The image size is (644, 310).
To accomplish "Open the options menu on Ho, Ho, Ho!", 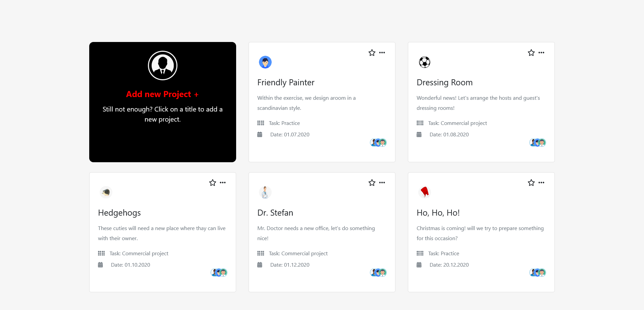I will [541, 182].
